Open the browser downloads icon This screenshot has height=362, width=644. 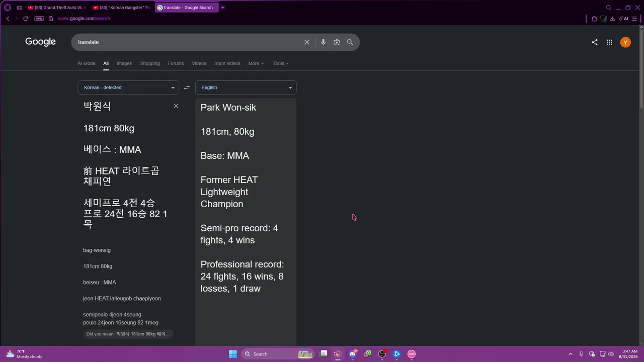[x=612, y=19]
